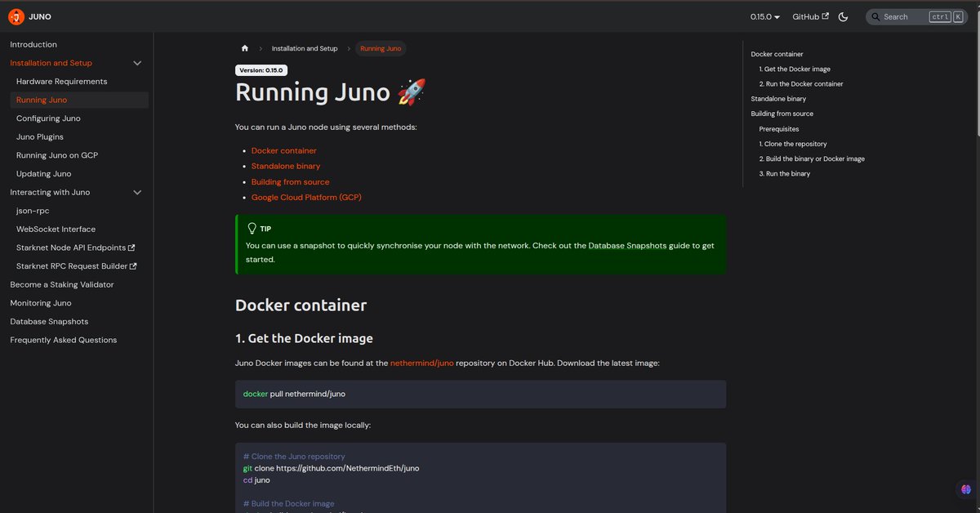Click the Docker container section heading
Image resolution: width=980 pixels, height=513 pixels.
(x=301, y=306)
